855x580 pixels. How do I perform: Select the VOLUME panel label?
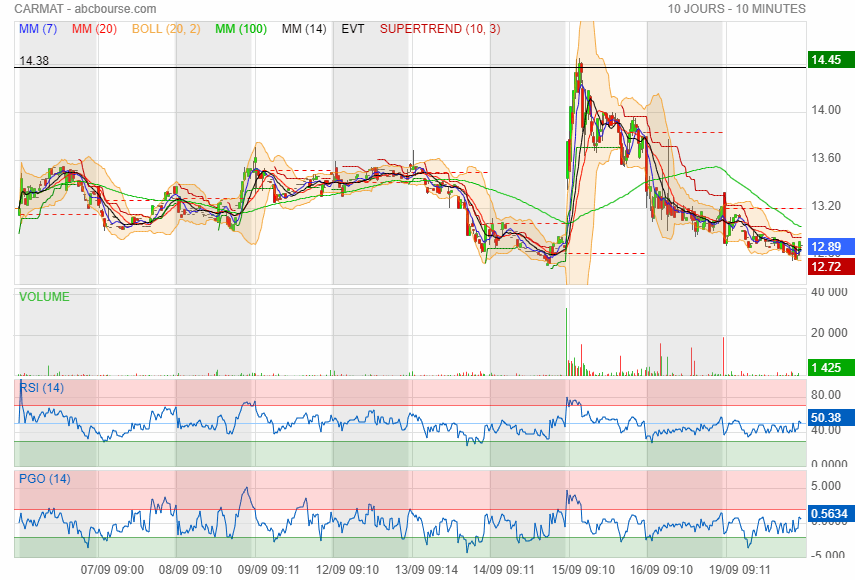pos(45,297)
